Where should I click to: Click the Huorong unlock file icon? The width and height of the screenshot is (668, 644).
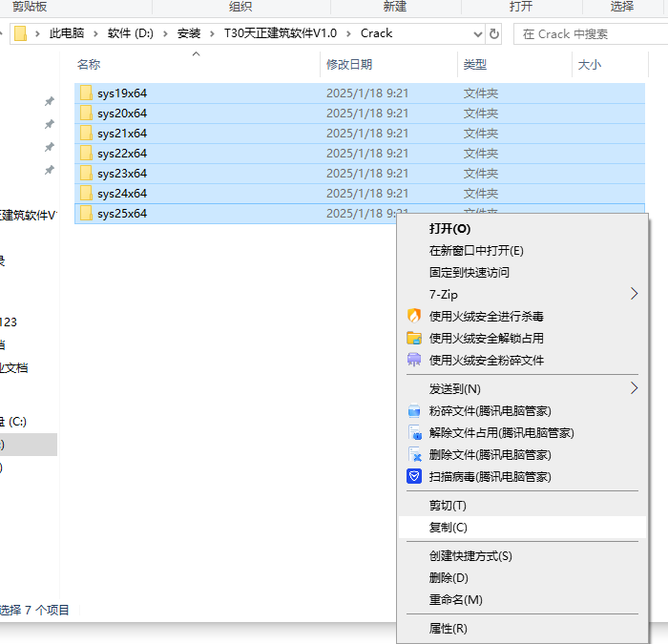click(414, 338)
